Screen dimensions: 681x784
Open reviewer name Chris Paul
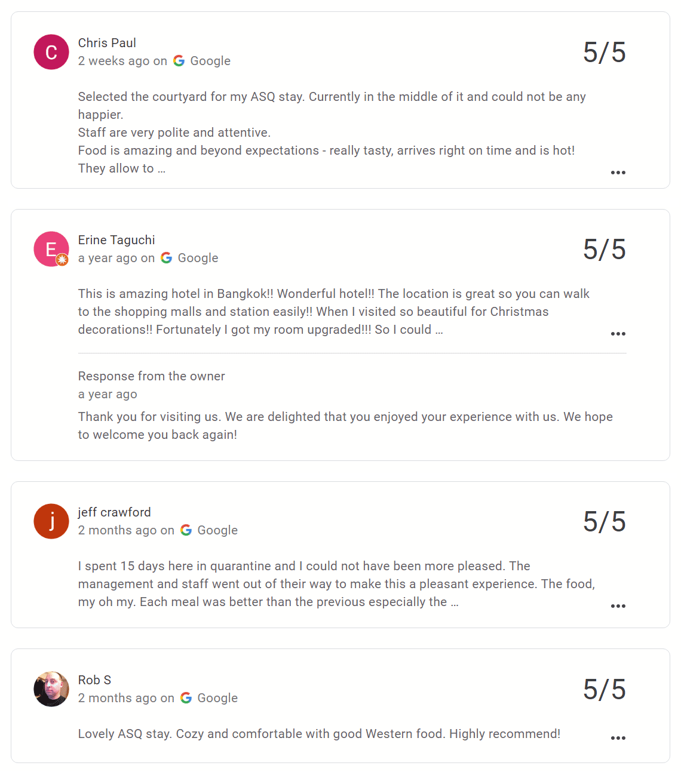[x=107, y=43]
